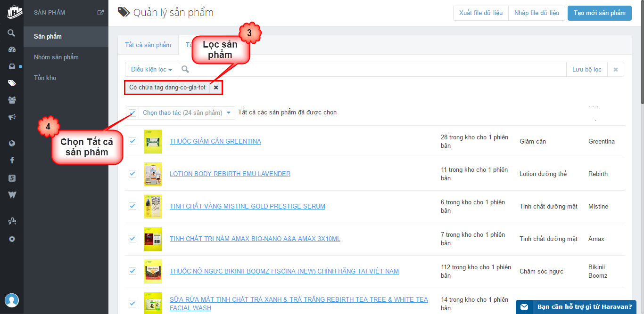Click the Mistine vendor cell
Screen dimensions: 644x314
click(598, 206)
